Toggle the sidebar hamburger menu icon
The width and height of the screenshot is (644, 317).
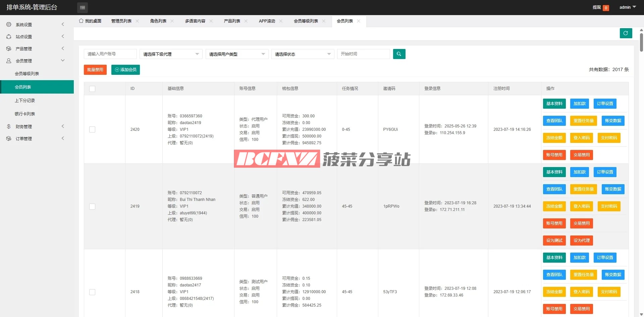(83, 7)
